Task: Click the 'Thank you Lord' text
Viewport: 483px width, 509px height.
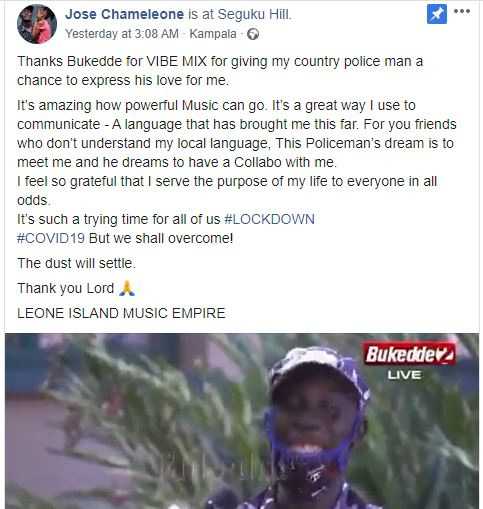Action: [x=66, y=288]
